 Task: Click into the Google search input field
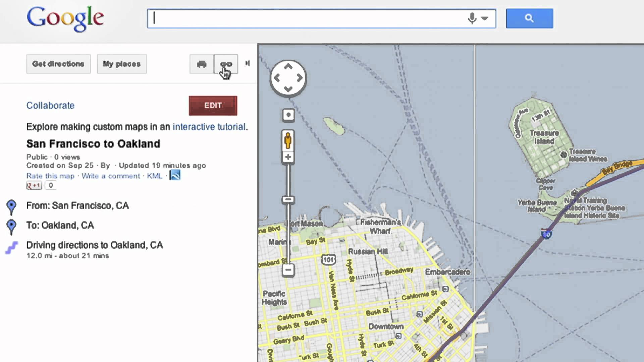click(302, 18)
